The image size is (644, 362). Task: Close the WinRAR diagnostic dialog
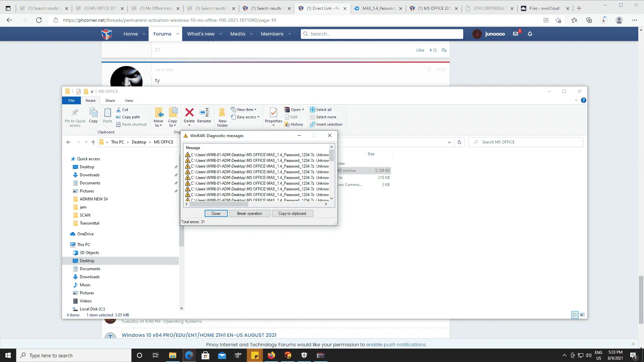216,214
